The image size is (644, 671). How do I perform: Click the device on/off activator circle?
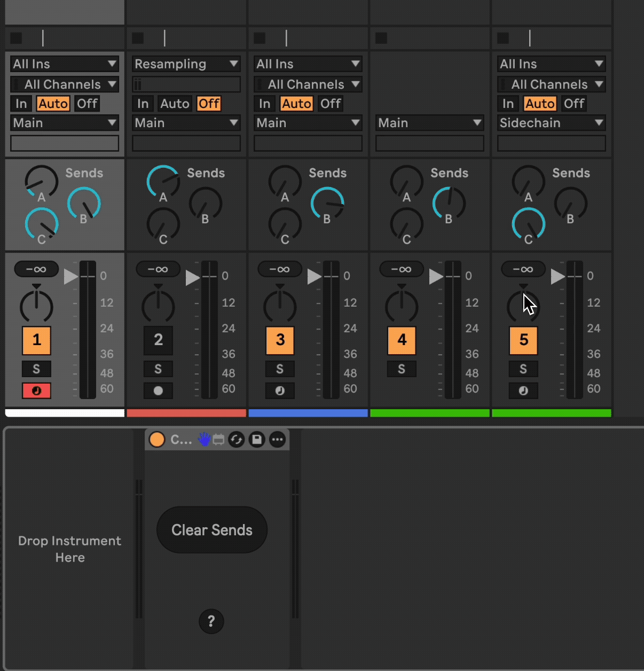(157, 440)
